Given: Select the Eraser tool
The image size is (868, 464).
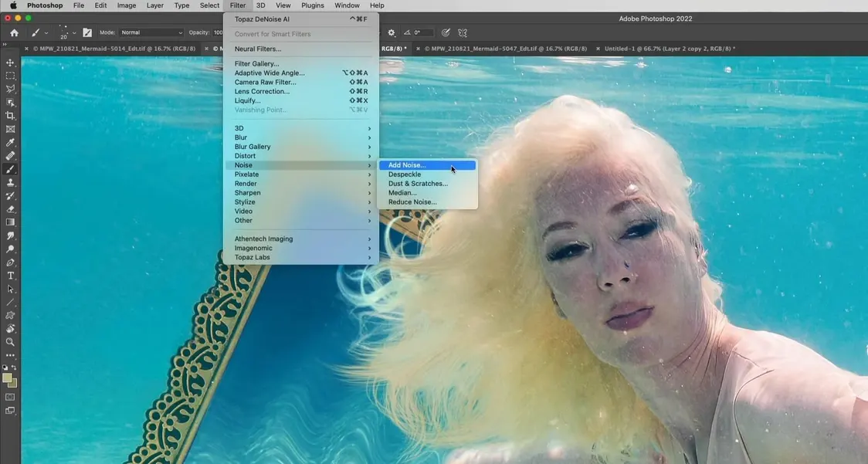Looking at the screenshot, I should tap(10, 209).
